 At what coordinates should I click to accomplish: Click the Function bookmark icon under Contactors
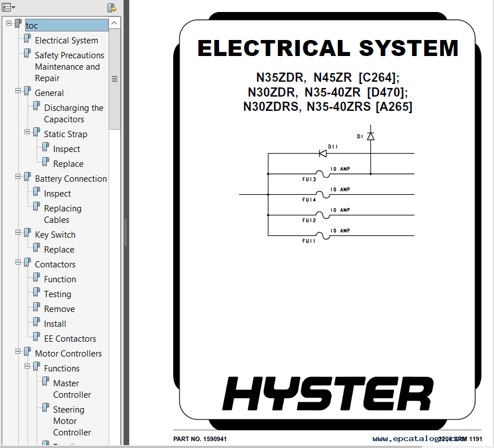[x=37, y=278]
